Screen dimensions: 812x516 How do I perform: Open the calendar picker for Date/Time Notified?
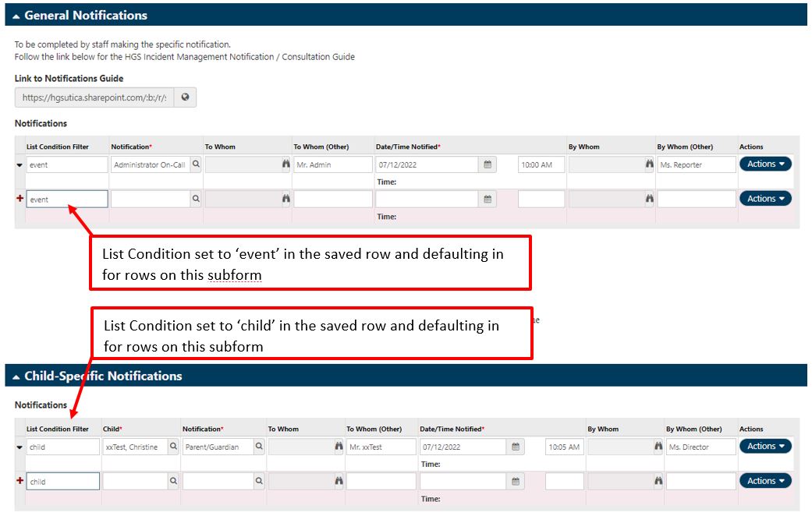tap(488, 164)
